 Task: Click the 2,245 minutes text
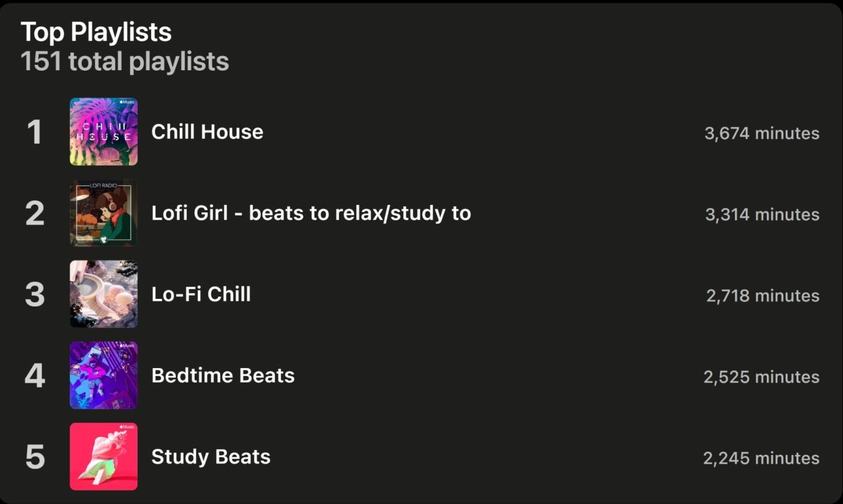pos(761,458)
